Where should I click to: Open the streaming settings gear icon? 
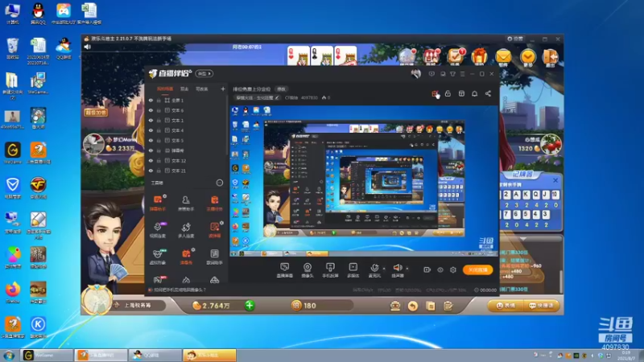tap(453, 269)
